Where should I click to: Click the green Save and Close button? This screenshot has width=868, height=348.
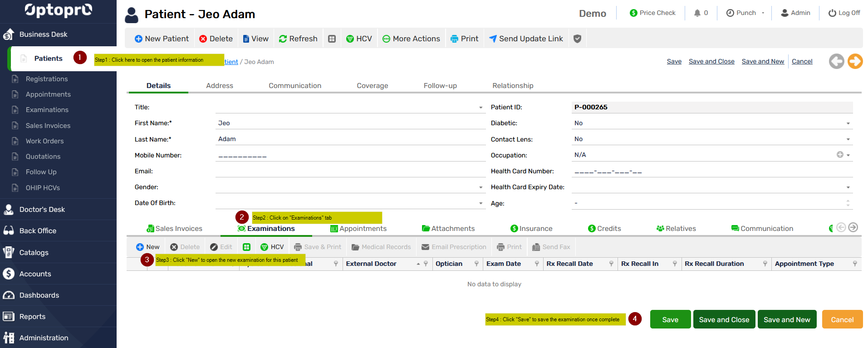[724, 319]
